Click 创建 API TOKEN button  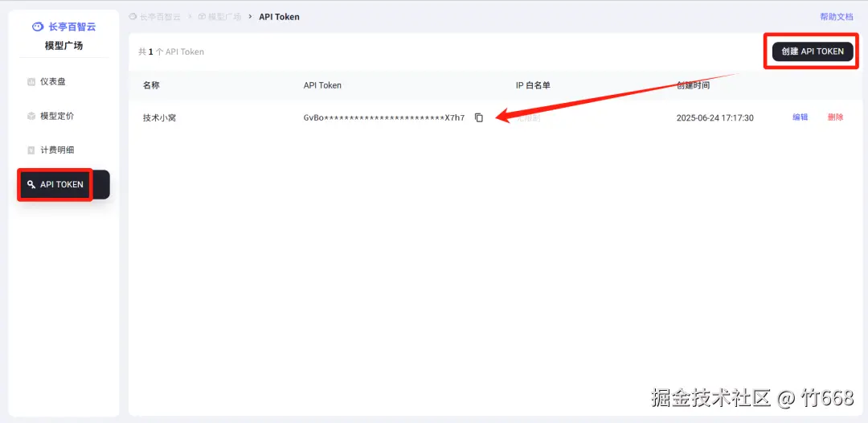tap(813, 51)
